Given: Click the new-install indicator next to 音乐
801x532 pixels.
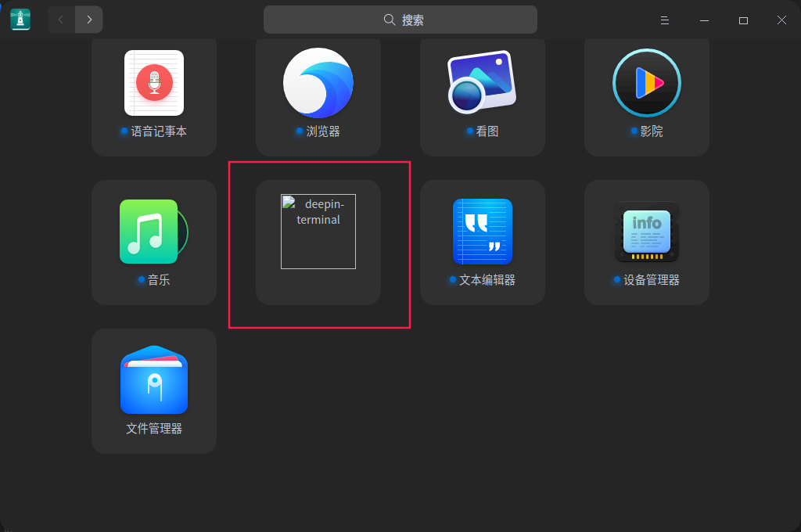Looking at the screenshot, I should coord(141,280).
